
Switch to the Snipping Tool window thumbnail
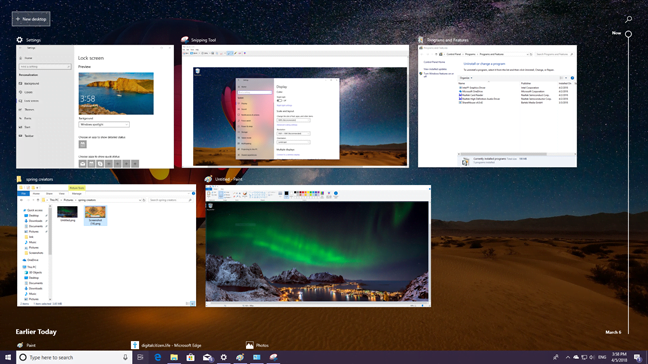point(295,106)
